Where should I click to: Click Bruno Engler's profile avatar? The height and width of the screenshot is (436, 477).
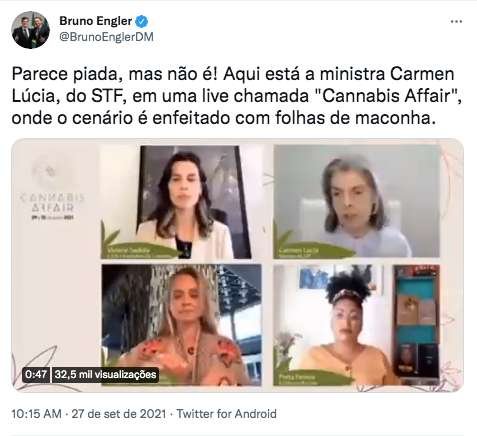coord(30,30)
